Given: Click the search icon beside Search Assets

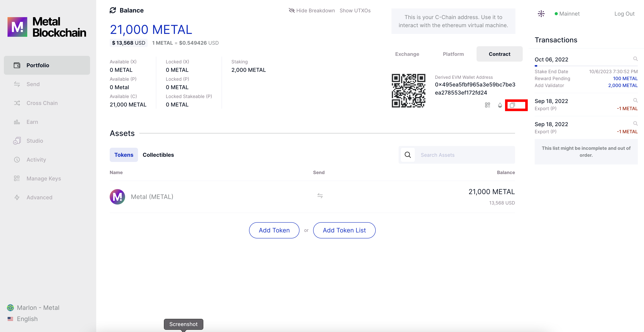Looking at the screenshot, I should [407, 155].
